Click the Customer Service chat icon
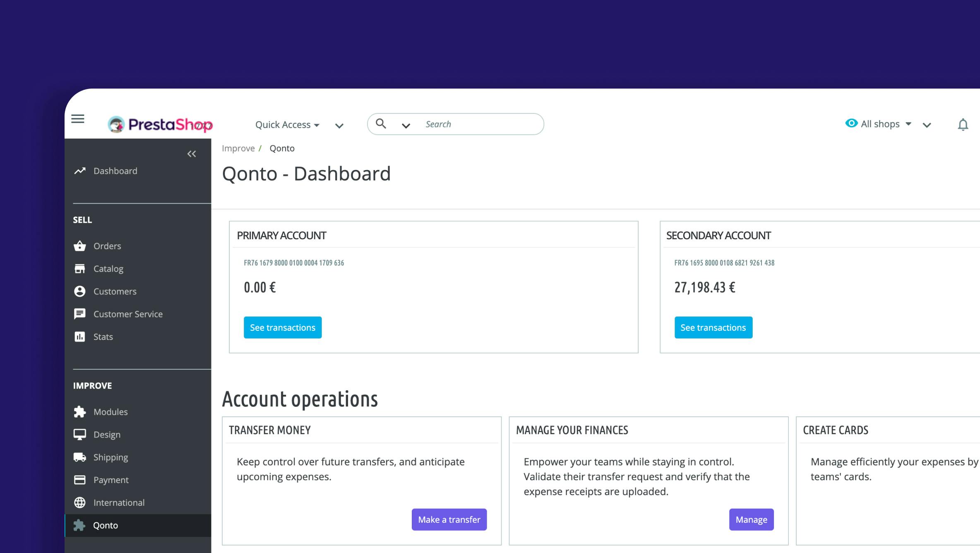The height and width of the screenshot is (553, 980). coord(80,314)
